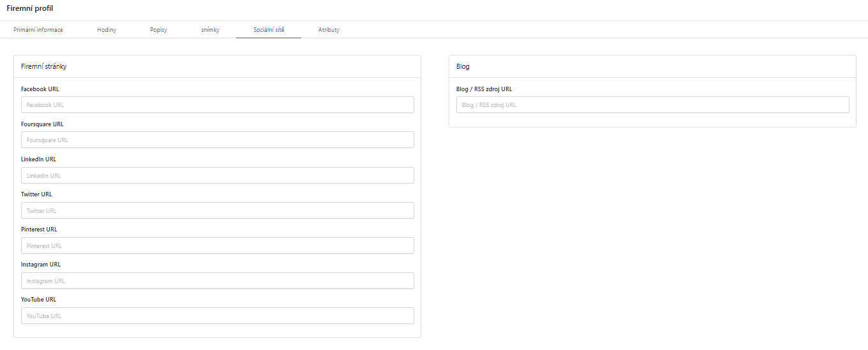Open the Atributy tab
The image size is (868, 350).
[x=329, y=30]
